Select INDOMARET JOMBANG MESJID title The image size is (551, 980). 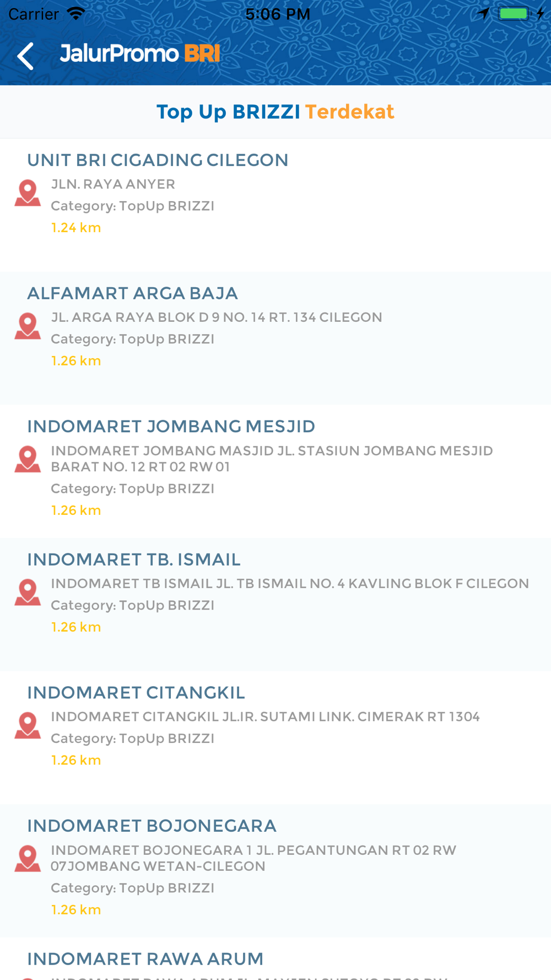pyautogui.click(x=171, y=426)
